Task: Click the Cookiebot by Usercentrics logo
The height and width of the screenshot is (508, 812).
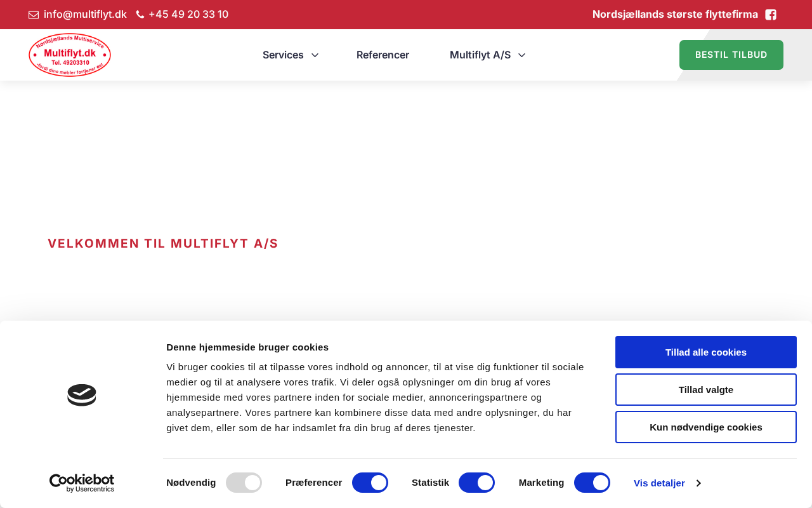Action: coord(82,483)
